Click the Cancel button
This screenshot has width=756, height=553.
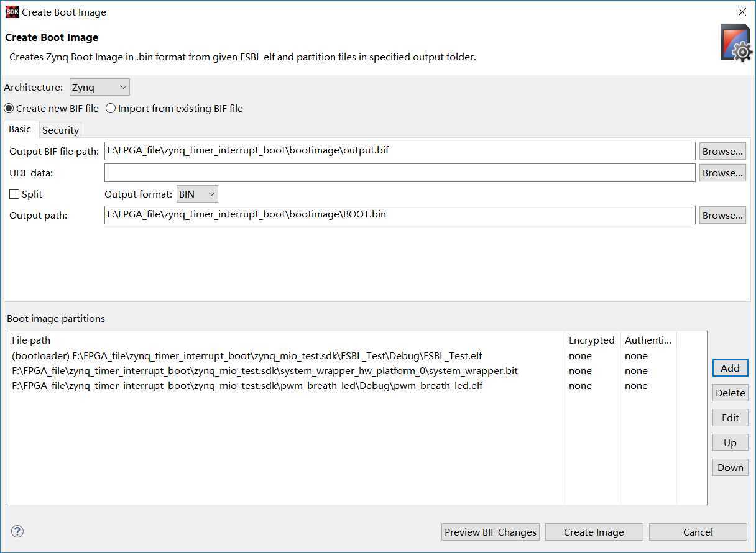(x=698, y=532)
